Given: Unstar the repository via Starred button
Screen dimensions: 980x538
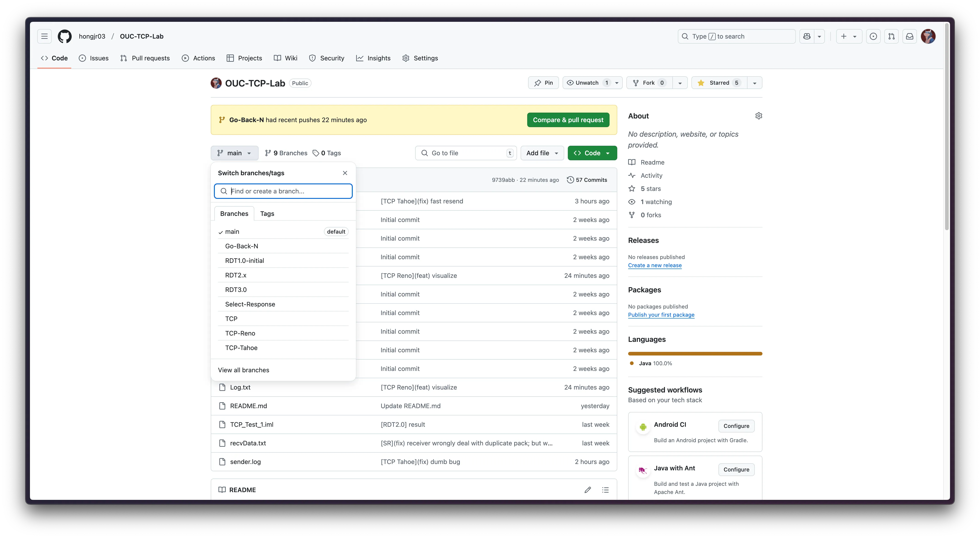Looking at the screenshot, I should 719,83.
